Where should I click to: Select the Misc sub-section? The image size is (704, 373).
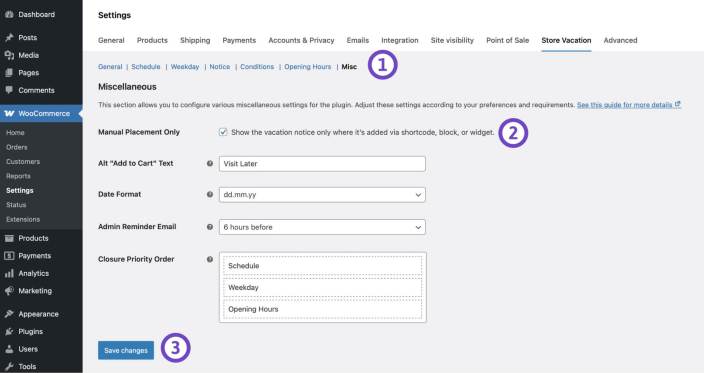point(349,66)
